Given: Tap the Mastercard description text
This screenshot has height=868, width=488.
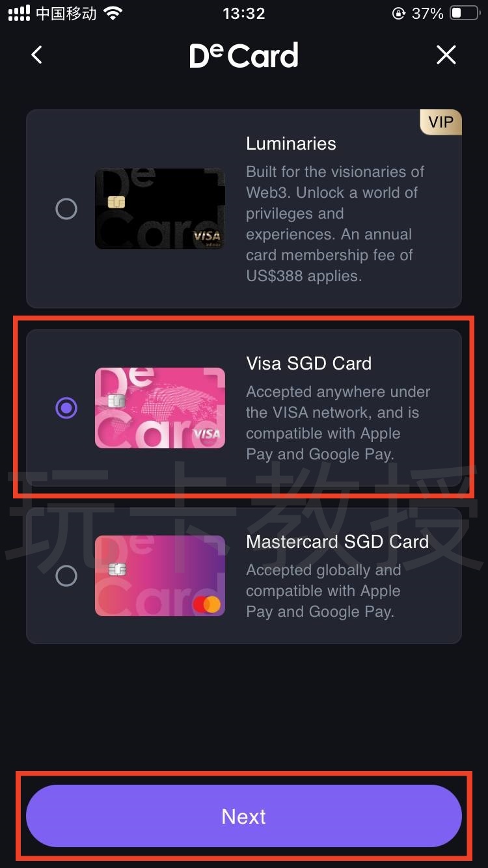Looking at the screenshot, I should (323, 591).
